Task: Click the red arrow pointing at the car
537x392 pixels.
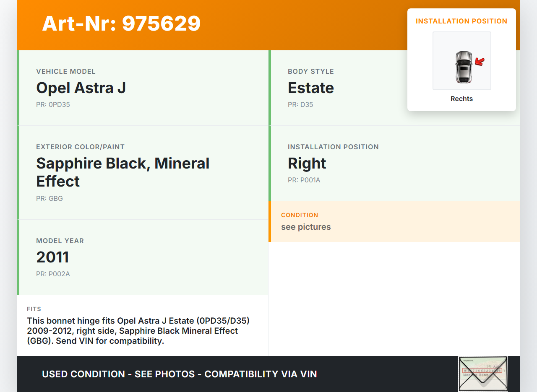Action: (480, 62)
